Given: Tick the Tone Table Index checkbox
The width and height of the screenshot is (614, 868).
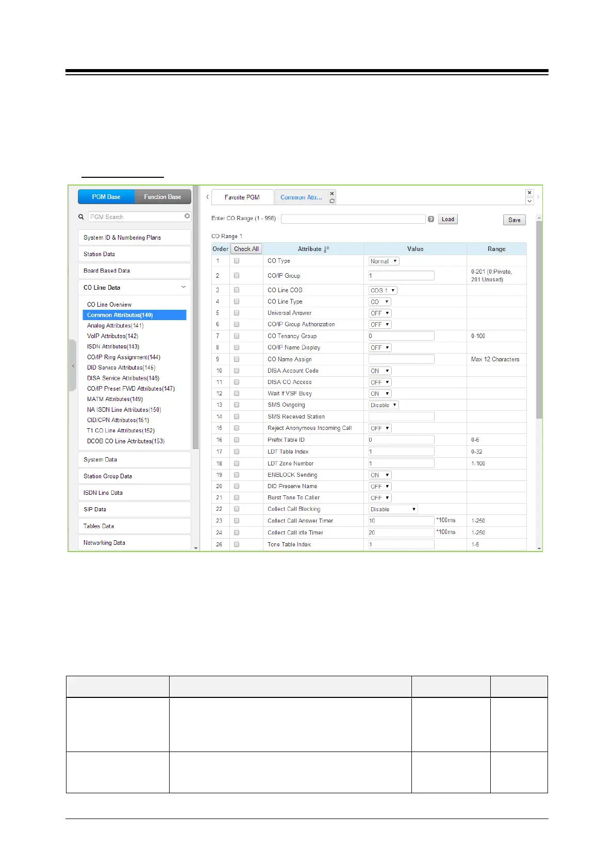Looking at the screenshot, I should (237, 544).
